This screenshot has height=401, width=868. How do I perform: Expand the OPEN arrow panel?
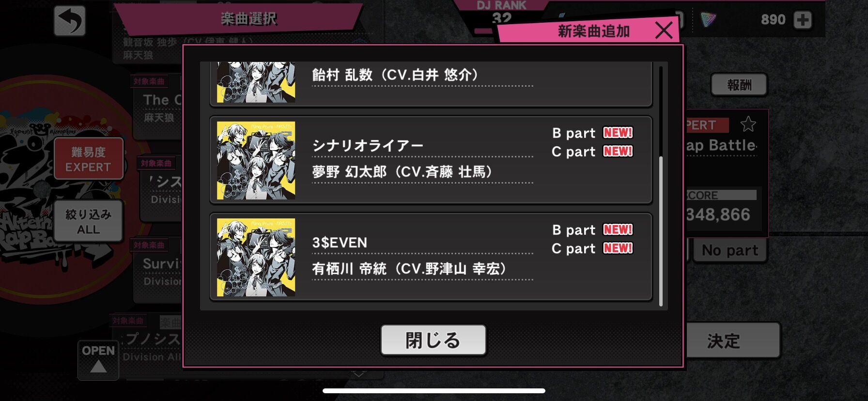[x=98, y=360]
